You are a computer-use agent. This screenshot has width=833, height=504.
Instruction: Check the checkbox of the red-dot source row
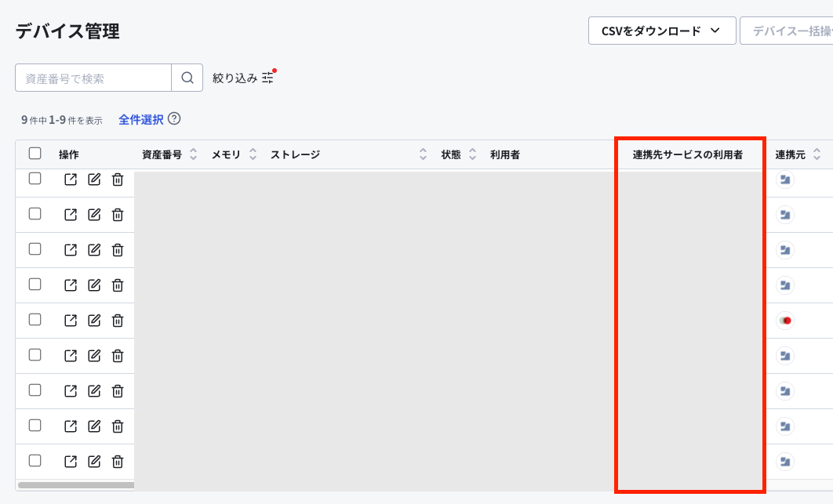[x=35, y=319]
